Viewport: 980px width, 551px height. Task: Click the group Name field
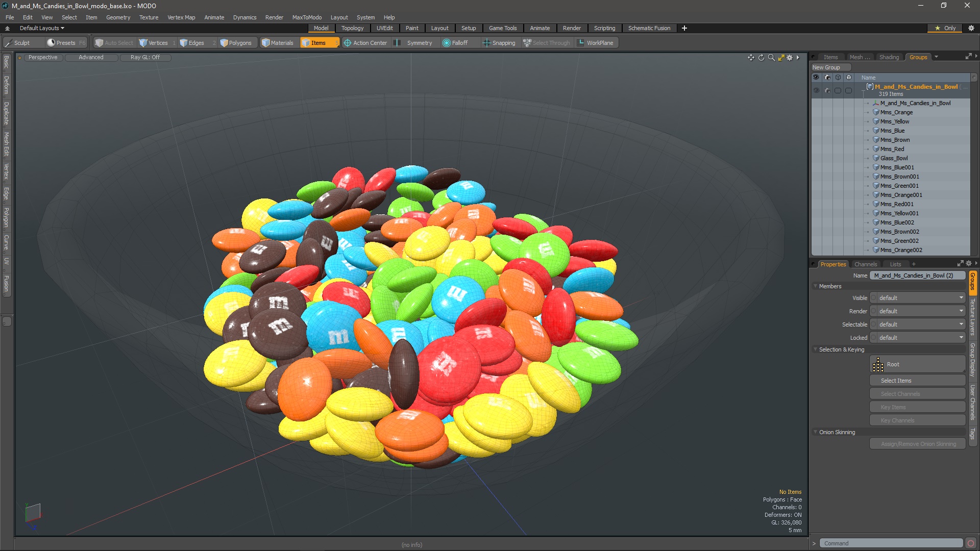[917, 275]
